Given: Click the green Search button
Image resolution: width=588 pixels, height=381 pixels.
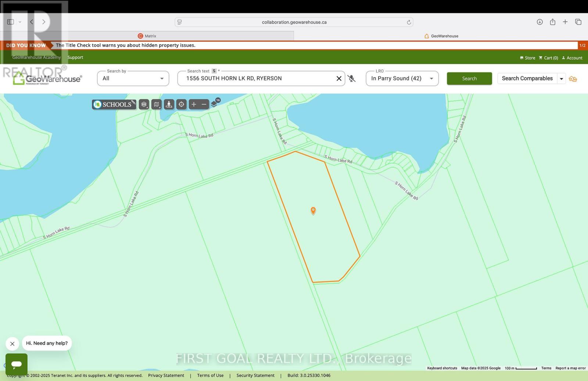Looking at the screenshot, I should click(469, 78).
